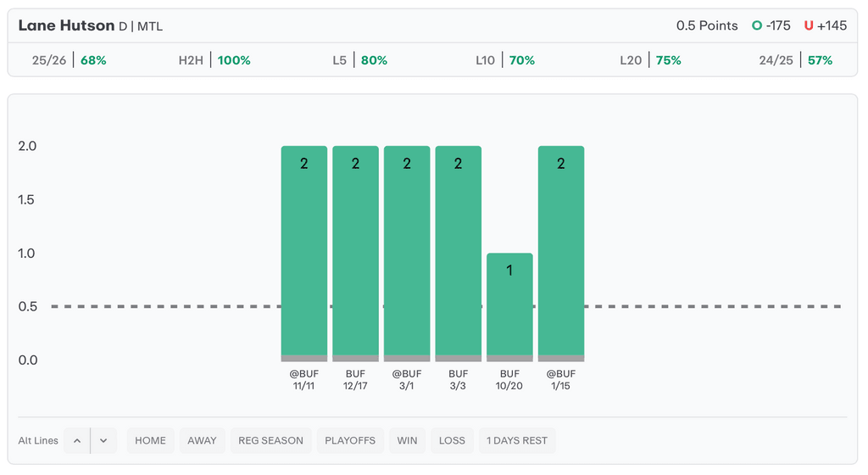Toggle the AWAY filter
The height and width of the screenshot is (475, 868).
point(202,440)
